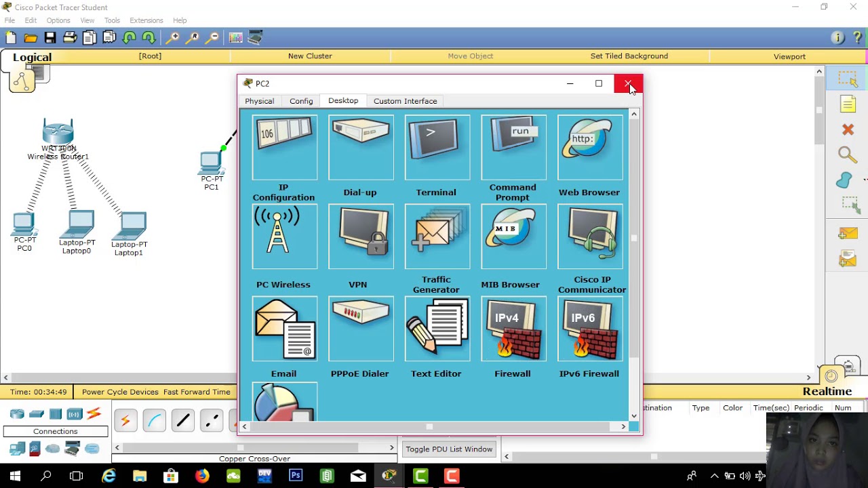
Task: Open Command Prompt on PC2
Action: tap(513, 148)
